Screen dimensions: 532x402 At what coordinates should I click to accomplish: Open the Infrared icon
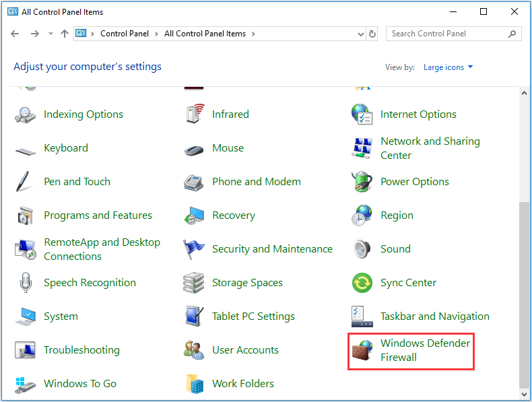pyautogui.click(x=194, y=114)
